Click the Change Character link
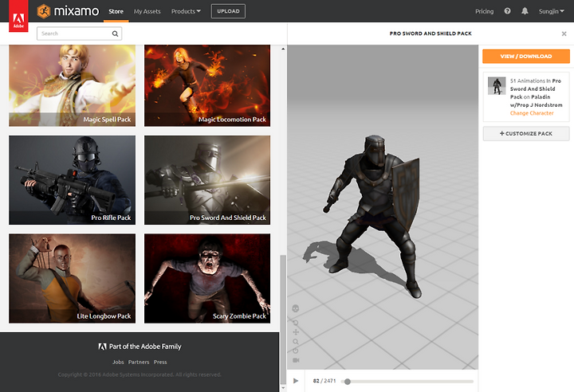This screenshot has width=574, height=392. click(x=532, y=113)
